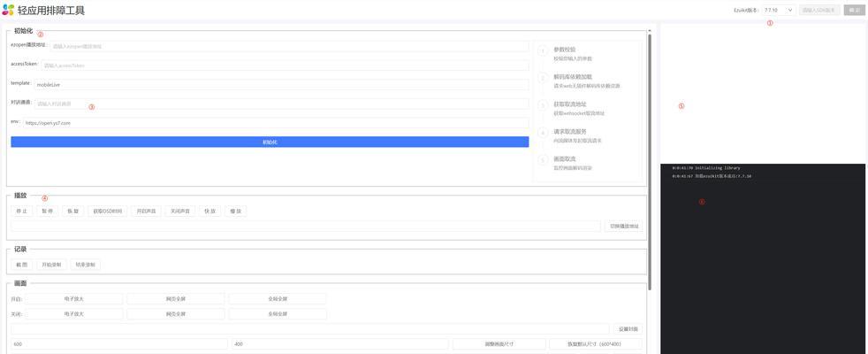Select step 1 circle 参数校验
This screenshot has width=868, height=354.
(543, 51)
